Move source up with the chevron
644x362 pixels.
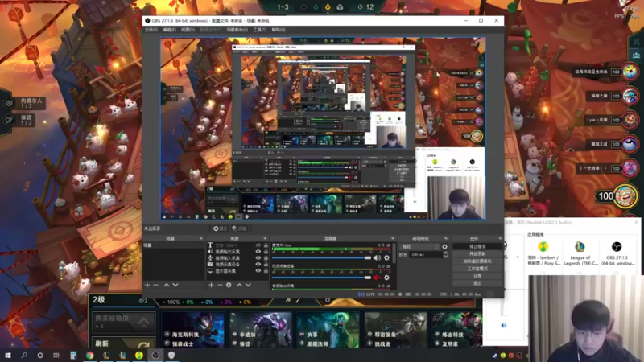click(239, 285)
